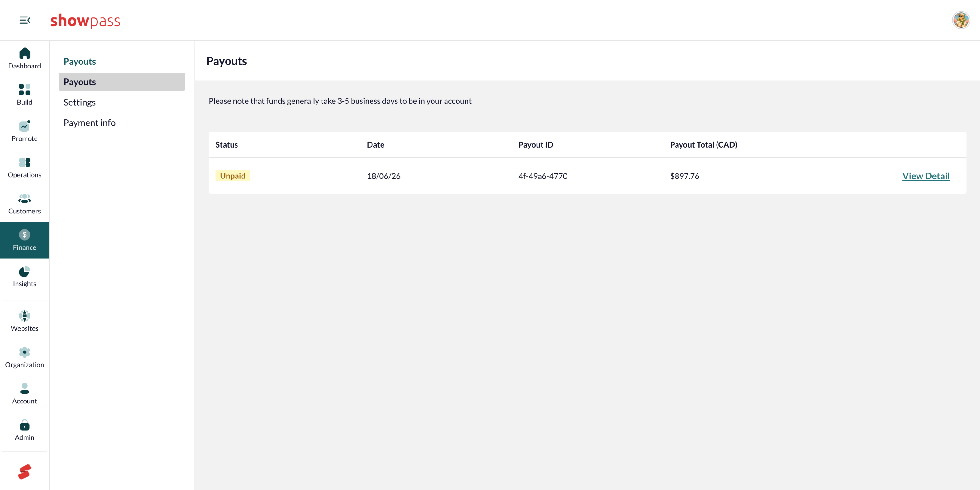The width and height of the screenshot is (980, 490).
Task: Click the Status column header
Action: coord(226,145)
